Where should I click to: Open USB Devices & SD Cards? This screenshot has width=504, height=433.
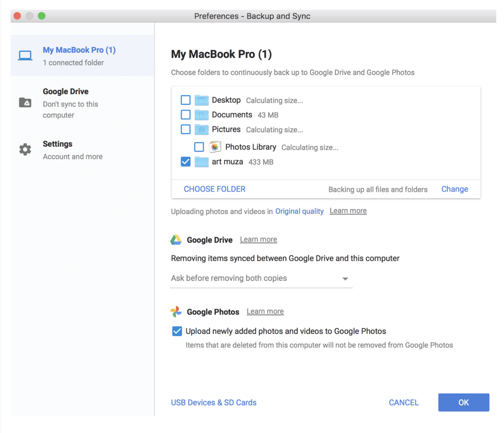point(214,402)
